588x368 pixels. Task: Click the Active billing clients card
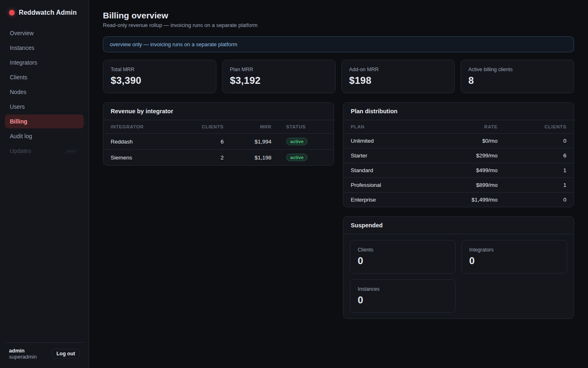517,76
